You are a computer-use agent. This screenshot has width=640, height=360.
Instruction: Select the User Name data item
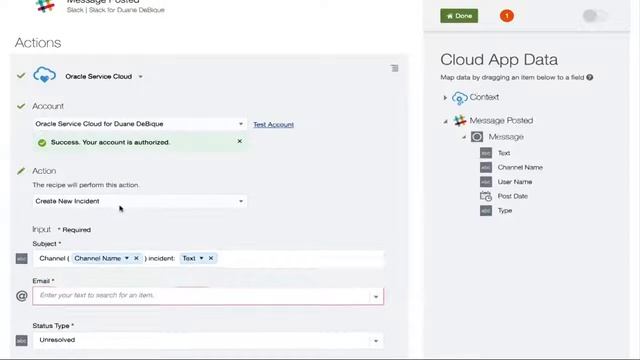point(515,182)
